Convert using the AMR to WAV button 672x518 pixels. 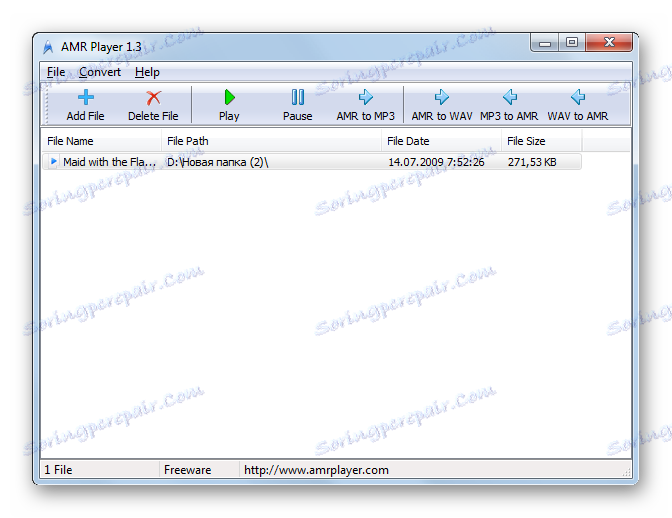tap(442, 105)
